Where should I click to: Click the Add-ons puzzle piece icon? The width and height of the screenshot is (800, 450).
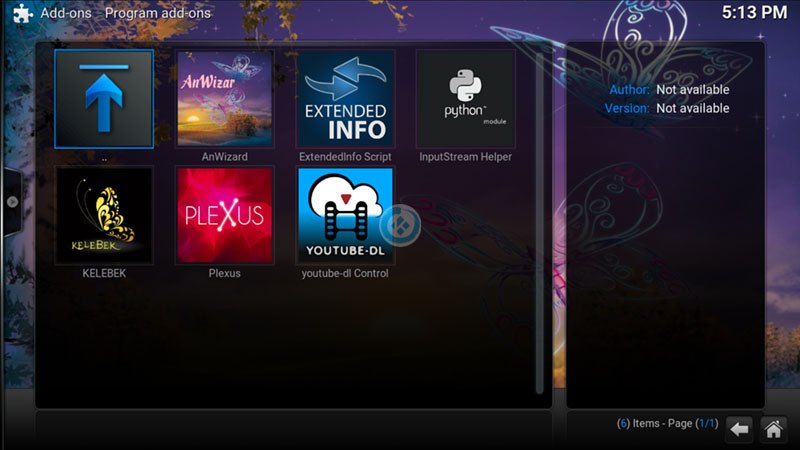18,14
